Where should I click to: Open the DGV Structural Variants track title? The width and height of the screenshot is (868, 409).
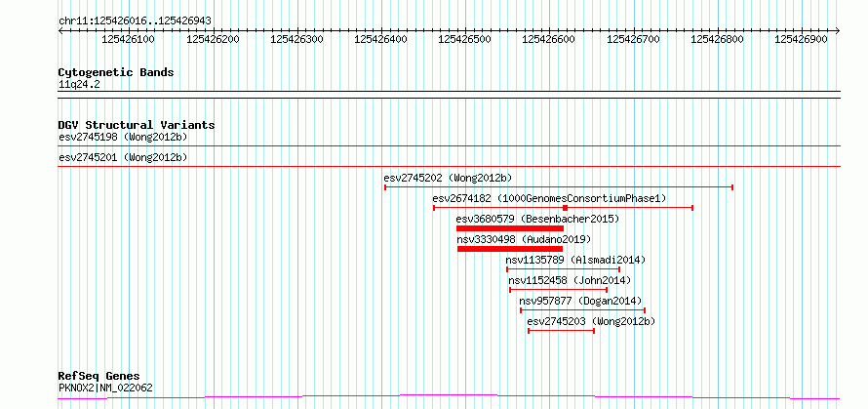(137, 125)
